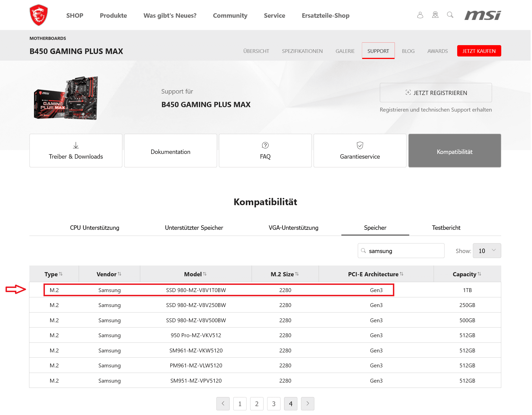The image size is (532, 415).
Task: Open the Garantieservice section
Action: pos(360,151)
